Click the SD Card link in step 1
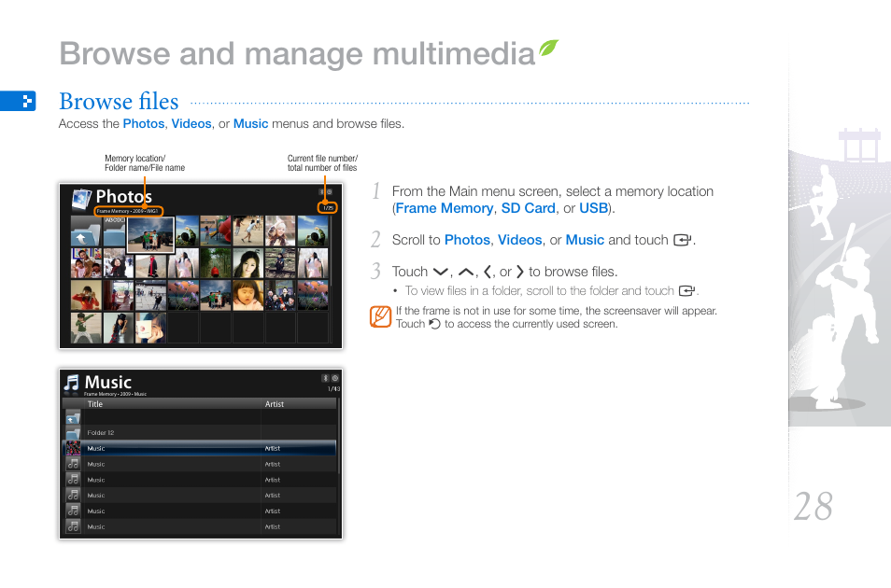891x588 pixels. tap(528, 208)
